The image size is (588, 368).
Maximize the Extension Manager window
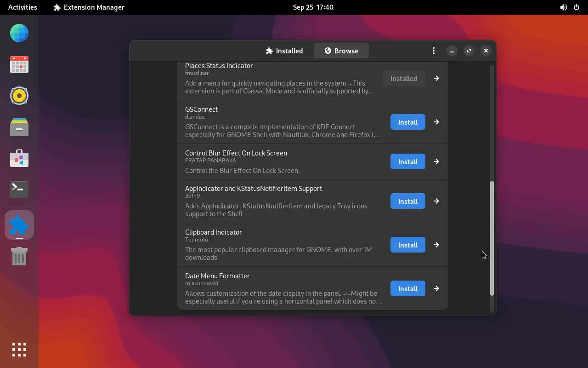(x=469, y=51)
